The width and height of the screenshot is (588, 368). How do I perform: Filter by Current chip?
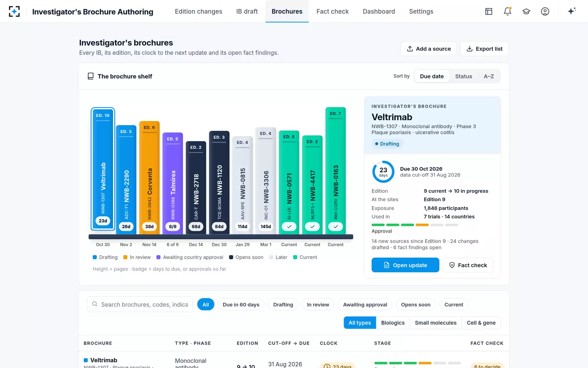click(454, 305)
